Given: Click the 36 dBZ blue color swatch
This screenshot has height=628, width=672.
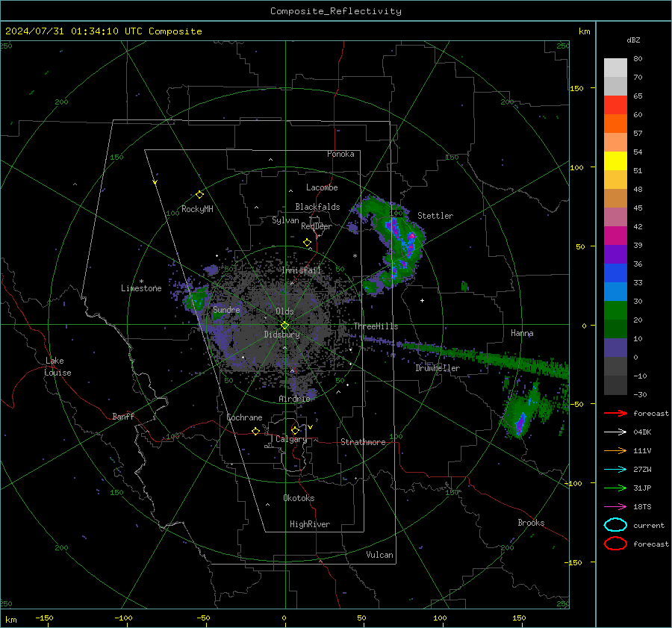Looking at the screenshot, I should point(615,273).
